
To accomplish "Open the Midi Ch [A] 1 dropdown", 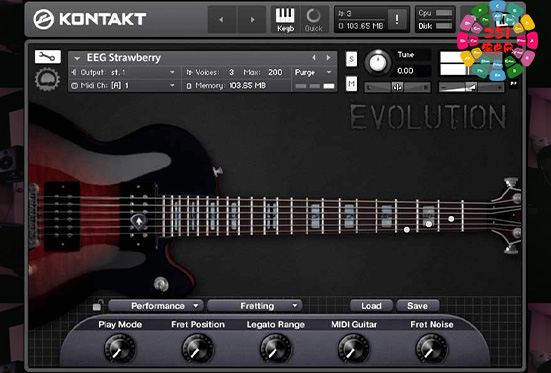I will [124, 85].
